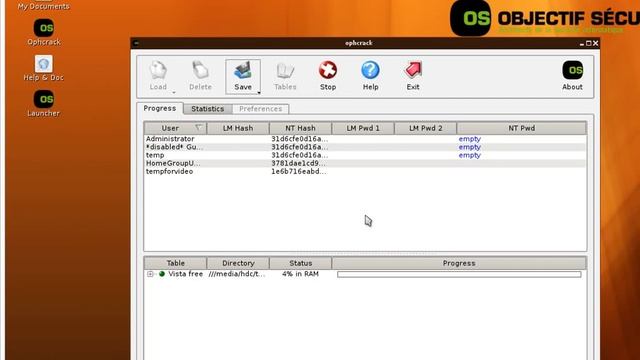The image size is (640, 360).
Task: Open the ophcrack window menu icon
Action: click(x=136, y=43)
